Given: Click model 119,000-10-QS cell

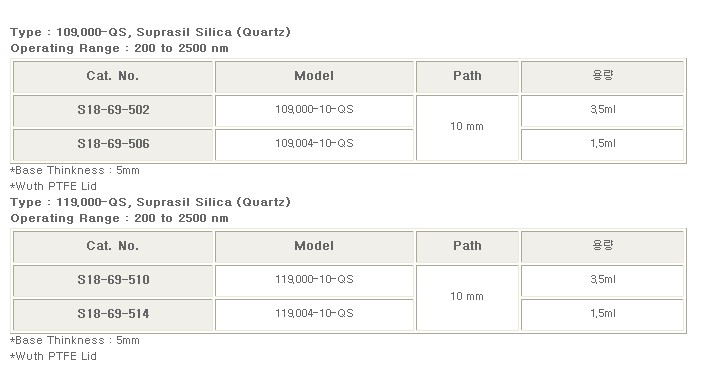Looking at the screenshot, I should (x=314, y=280).
